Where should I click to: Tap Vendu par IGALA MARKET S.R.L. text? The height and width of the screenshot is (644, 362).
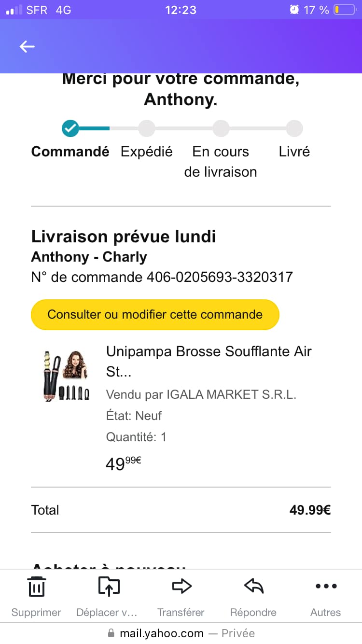pos(201,394)
